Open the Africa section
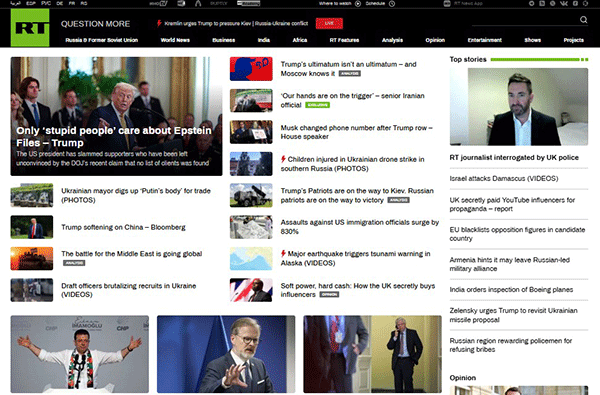This screenshot has height=395, width=600. (x=300, y=40)
